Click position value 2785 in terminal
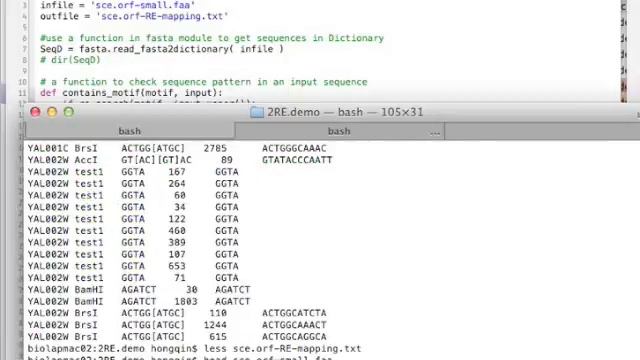This screenshot has width=640, height=360. [215, 148]
